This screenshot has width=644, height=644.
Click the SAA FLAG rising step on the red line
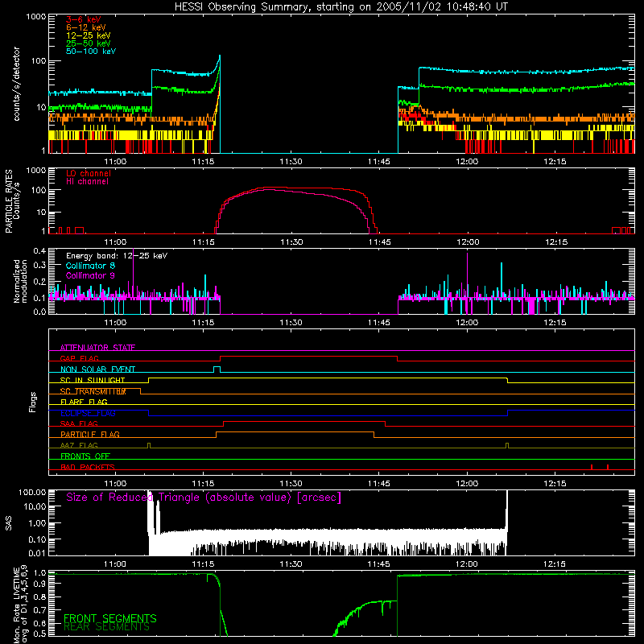[x=224, y=423]
